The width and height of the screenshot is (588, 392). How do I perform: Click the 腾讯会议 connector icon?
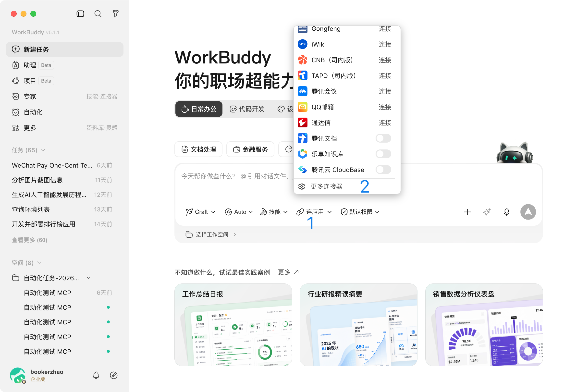[x=303, y=91]
